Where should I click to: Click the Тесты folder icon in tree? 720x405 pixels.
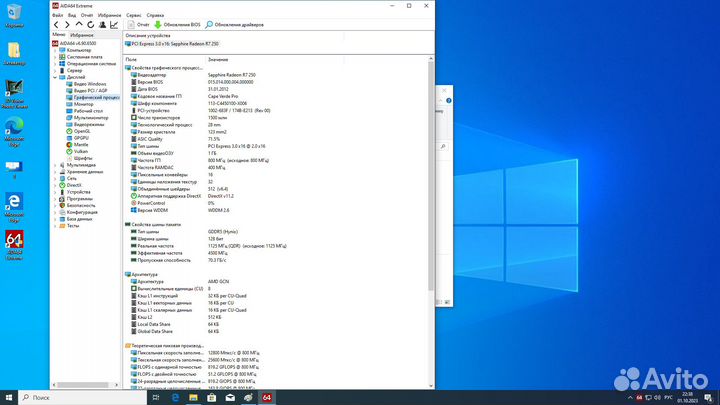62,226
